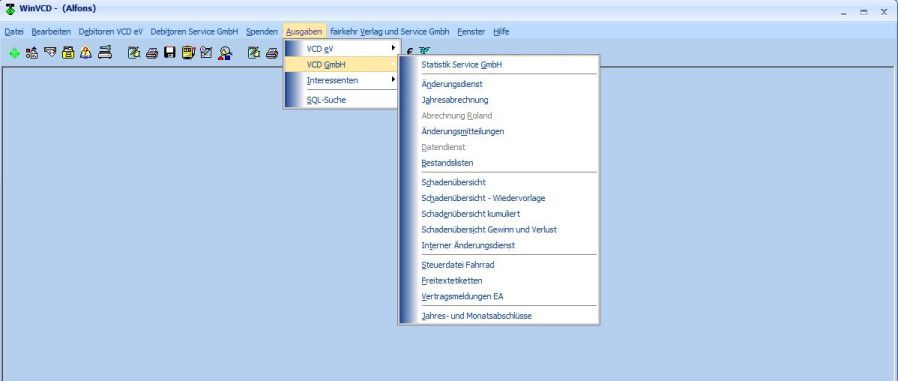Open Vertragsmeldungen EA
The height and width of the screenshot is (381, 898).
[x=499, y=296]
